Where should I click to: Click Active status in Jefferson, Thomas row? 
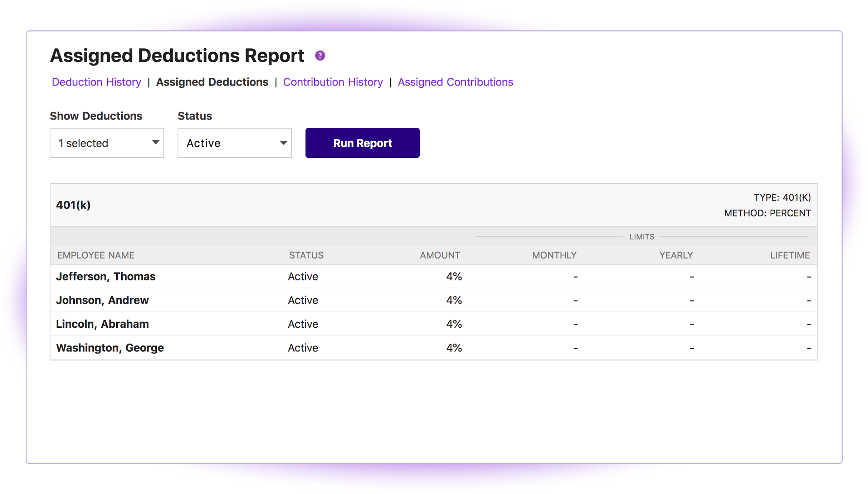303,277
